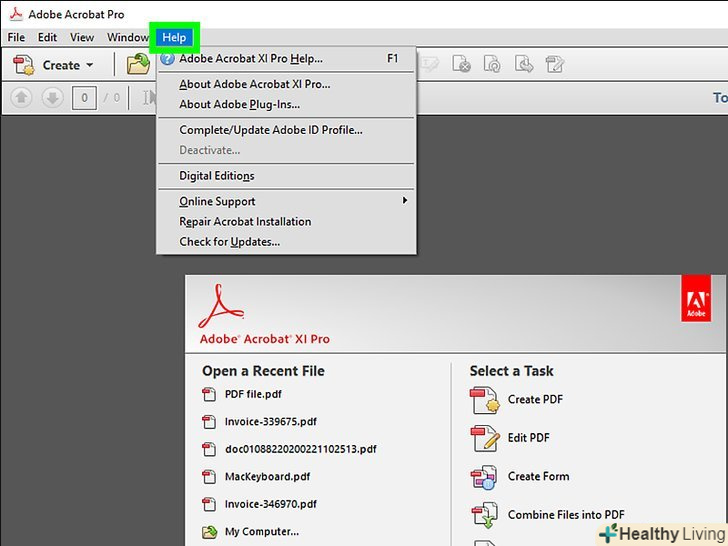This screenshot has height=546, width=728.
Task: Click the Acrobat title bar app icon
Action: (16, 14)
